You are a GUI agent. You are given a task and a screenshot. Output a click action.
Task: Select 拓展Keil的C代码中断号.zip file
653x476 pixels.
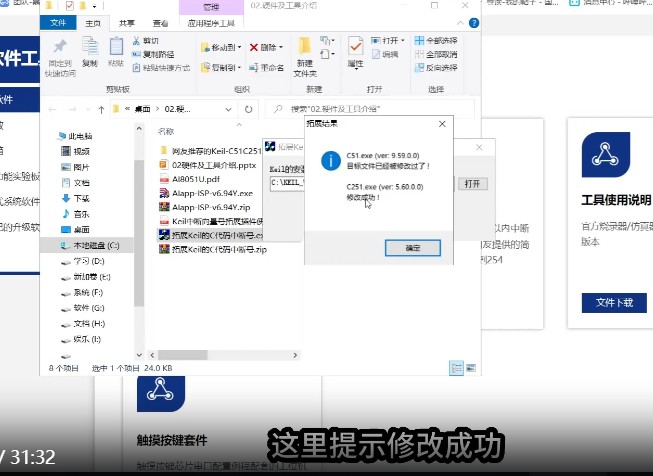tap(213, 249)
